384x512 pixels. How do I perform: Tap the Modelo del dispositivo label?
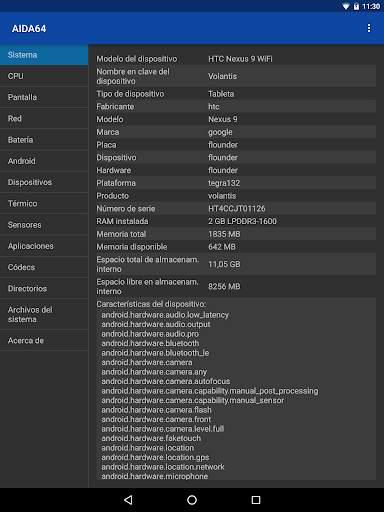coord(137,59)
